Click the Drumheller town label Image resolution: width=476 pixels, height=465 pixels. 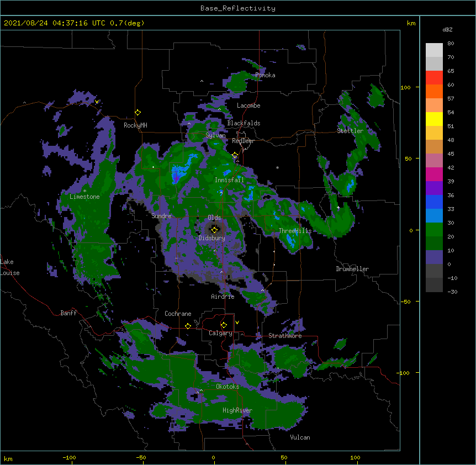point(352,269)
